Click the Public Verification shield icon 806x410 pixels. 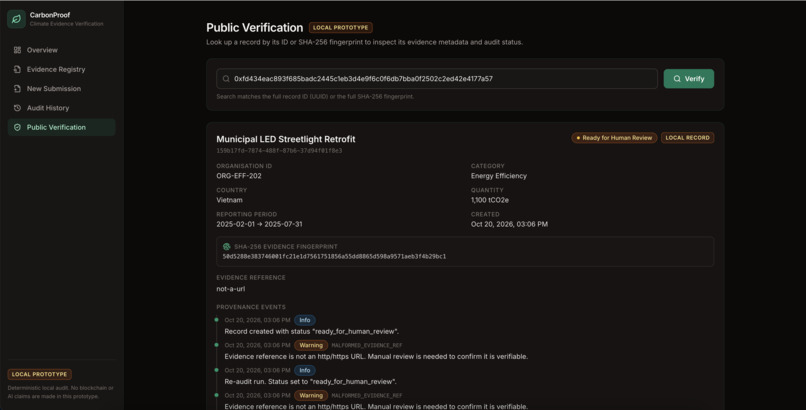coord(17,127)
